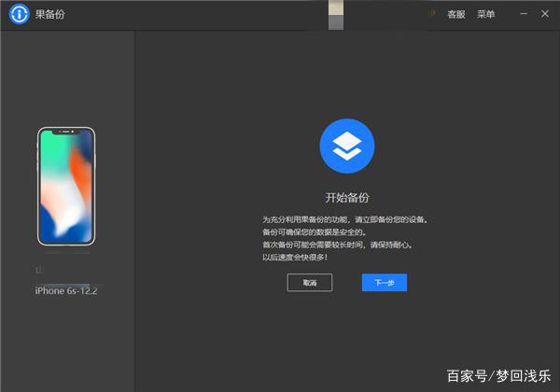Click the text 备份可确保您的数据是安全的
Image resolution: width=560 pixels, height=392 pixels.
point(314,232)
